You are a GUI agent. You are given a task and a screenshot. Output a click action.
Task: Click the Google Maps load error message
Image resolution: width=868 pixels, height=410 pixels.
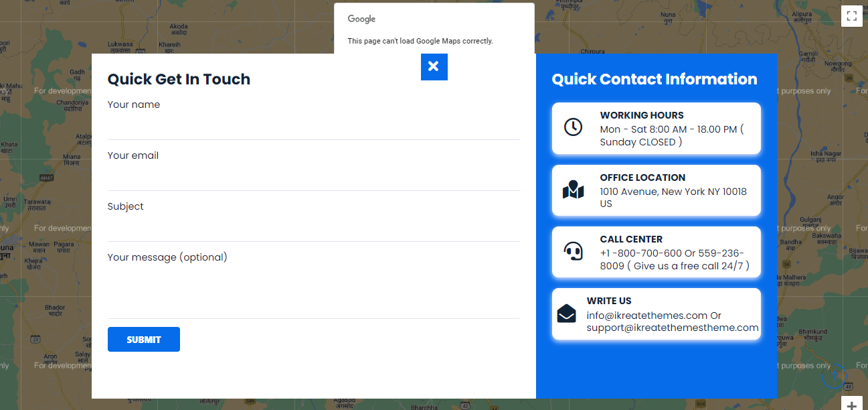tap(420, 41)
